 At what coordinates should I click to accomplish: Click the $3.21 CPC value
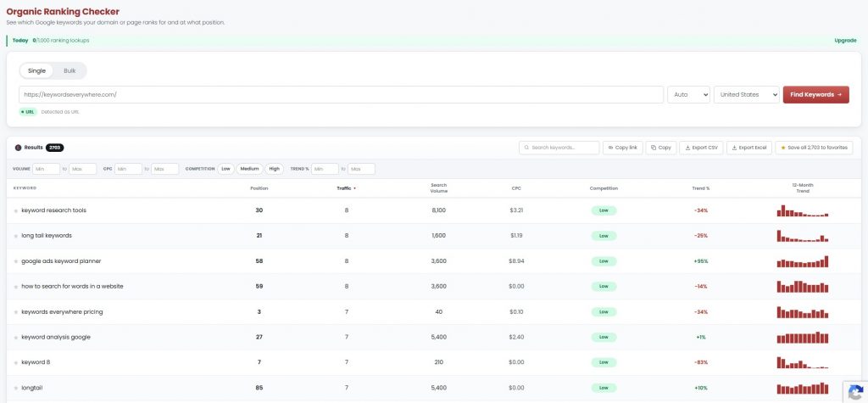tap(516, 210)
